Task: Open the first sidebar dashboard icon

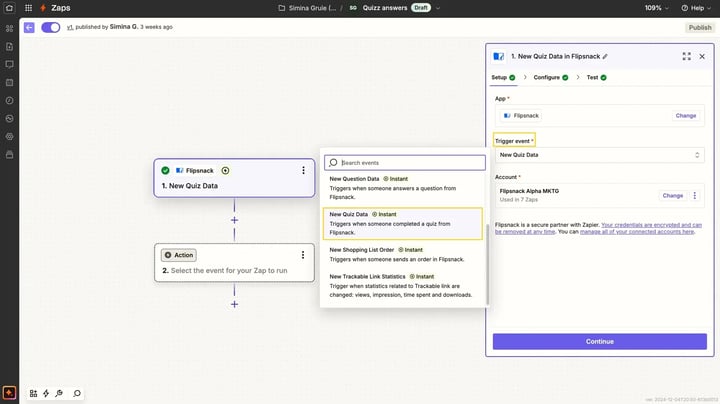Action: [9, 28]
